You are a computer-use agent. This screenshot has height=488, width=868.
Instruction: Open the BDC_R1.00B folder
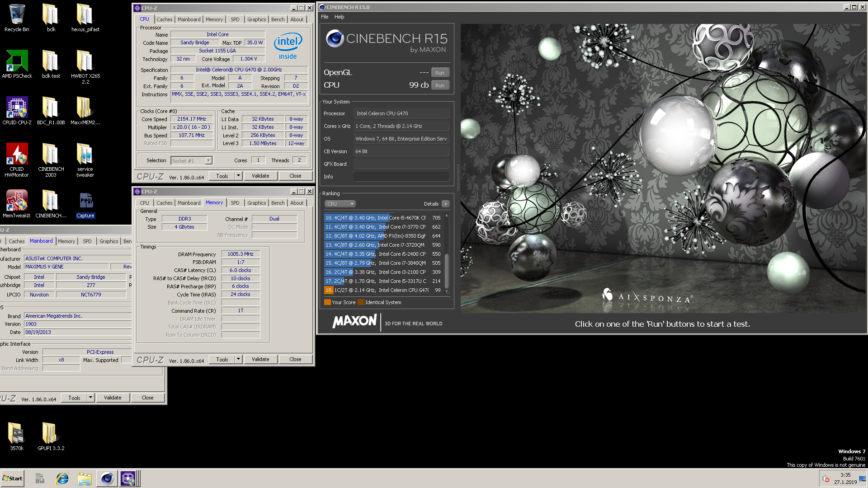point(51,111)
